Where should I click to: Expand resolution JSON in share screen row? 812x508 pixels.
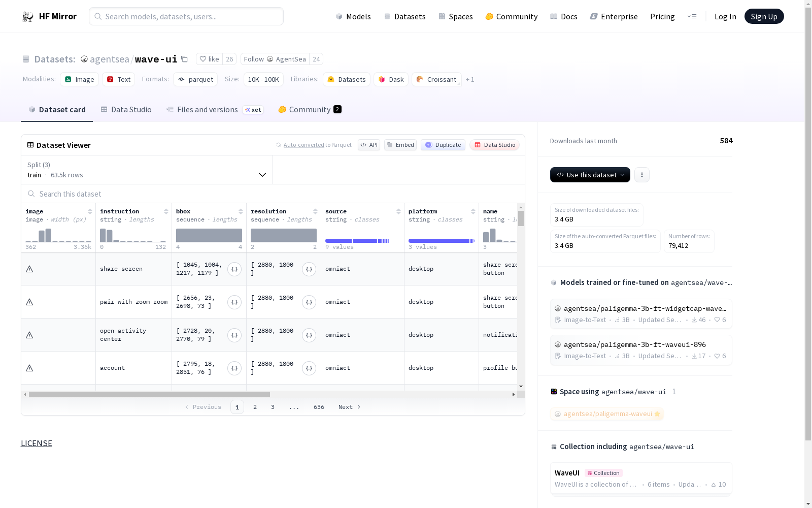(309, 269)
